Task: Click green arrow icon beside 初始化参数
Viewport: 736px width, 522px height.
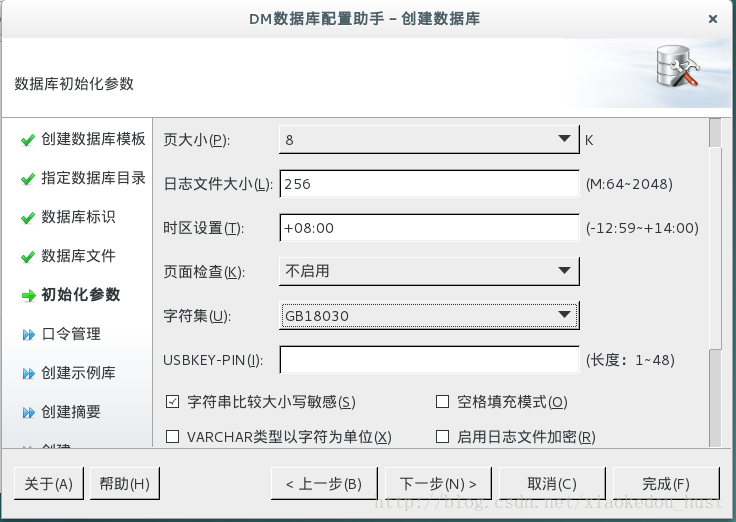Action: pos(29,295)
